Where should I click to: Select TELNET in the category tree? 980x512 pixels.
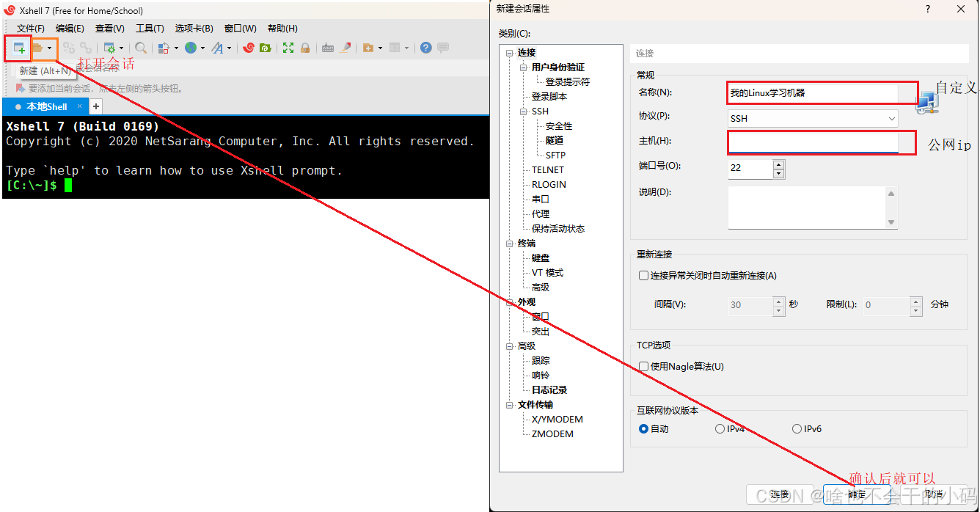548,169
